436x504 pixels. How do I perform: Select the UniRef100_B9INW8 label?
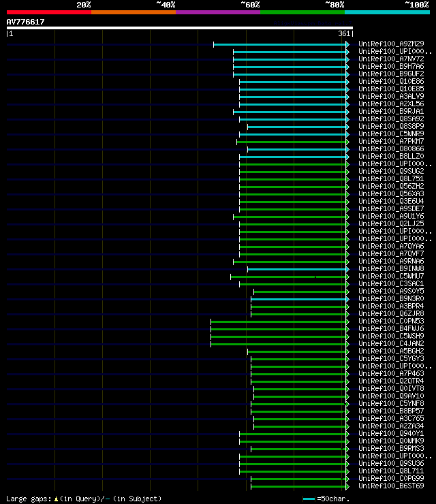tap(391, 269)
